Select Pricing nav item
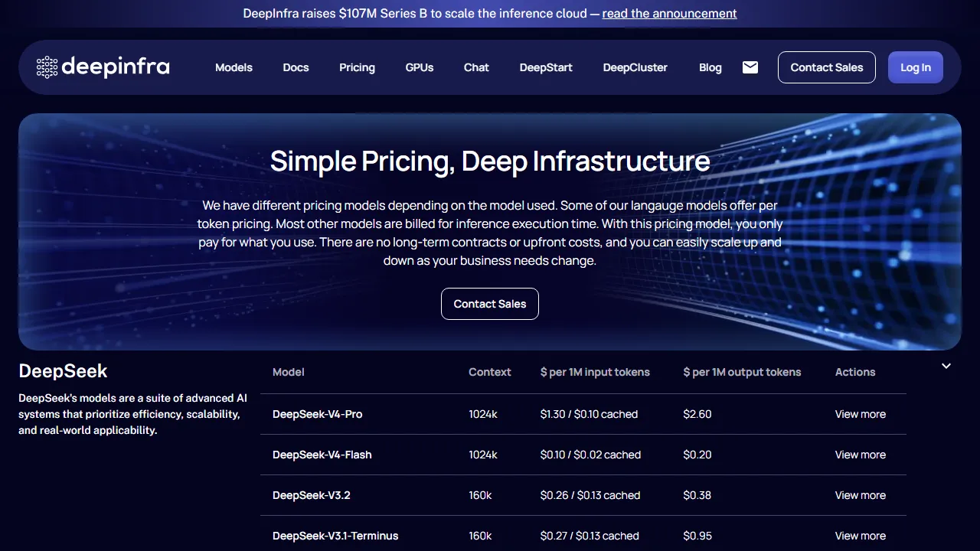Screen dimensions: 980x551 click(357, 67)
